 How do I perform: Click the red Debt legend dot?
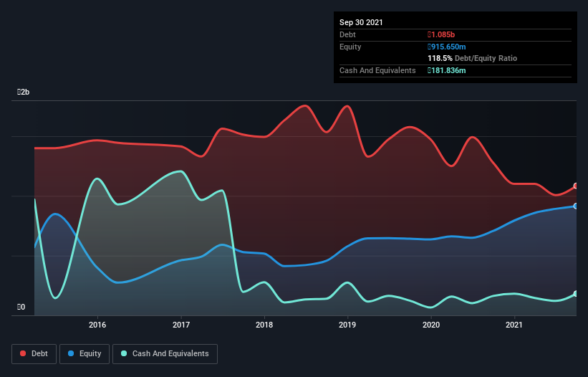coord(23,353)
